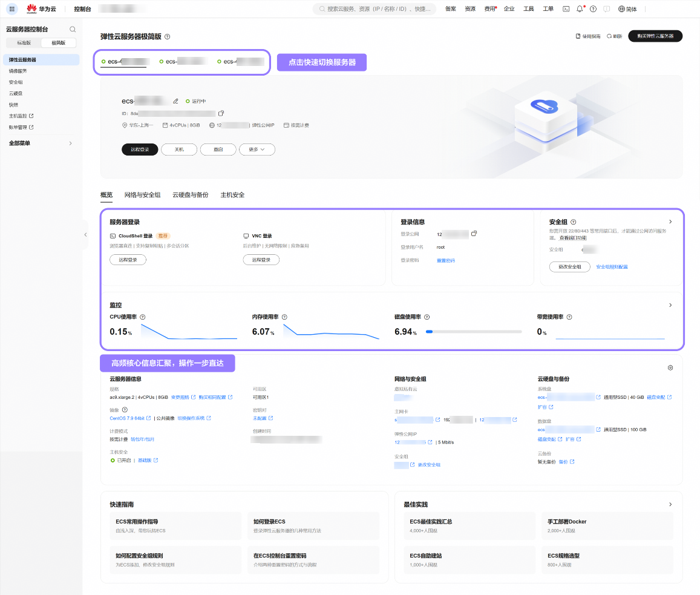Click the 关机 shutdown button
The height and width of the screenshot is (595, 700).
[179, 150]
